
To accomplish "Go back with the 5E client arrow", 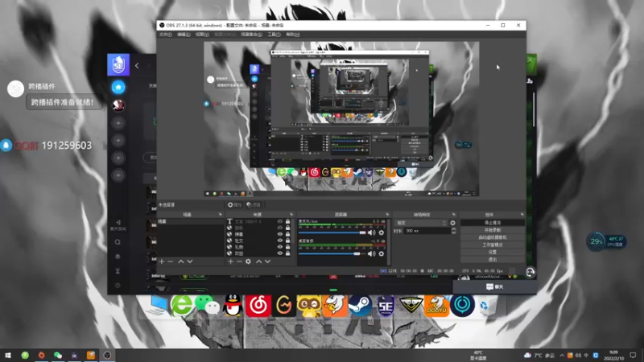I will pos(137,66).
